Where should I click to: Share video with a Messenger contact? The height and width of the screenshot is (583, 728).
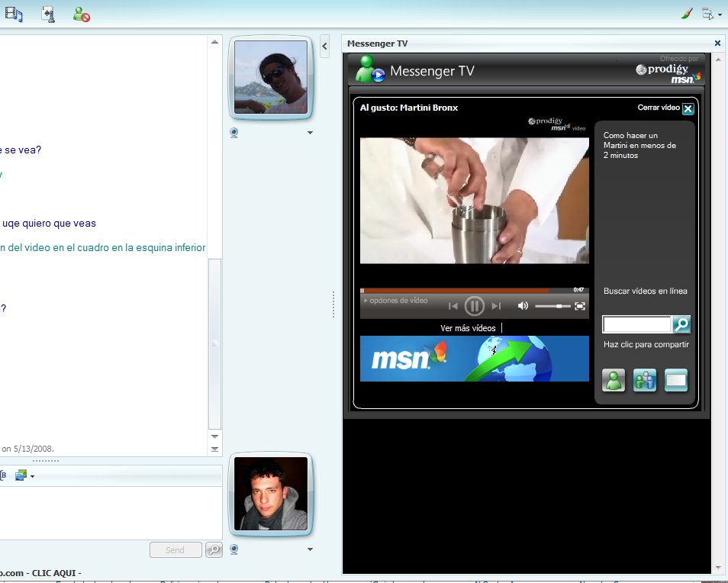click(614, 380)
